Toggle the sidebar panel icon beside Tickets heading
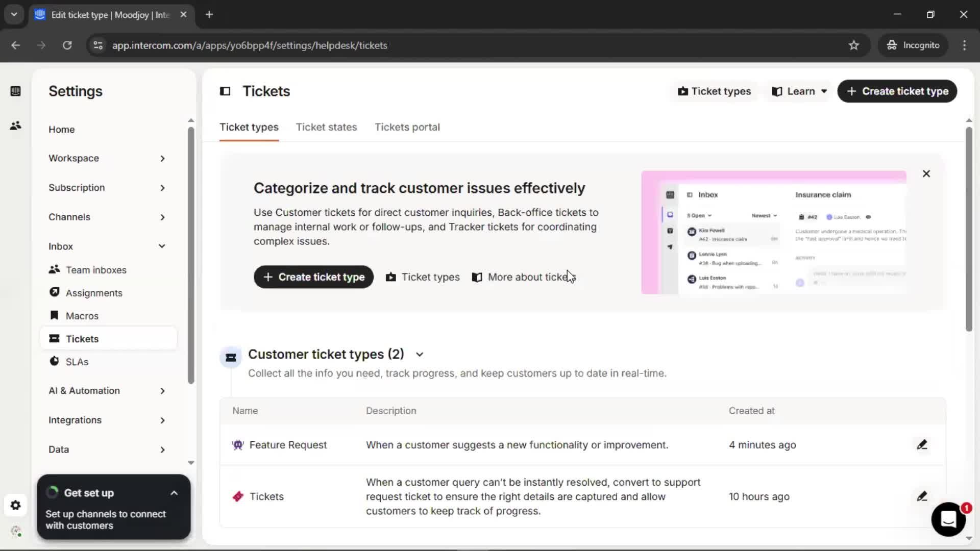 (225, 91)
